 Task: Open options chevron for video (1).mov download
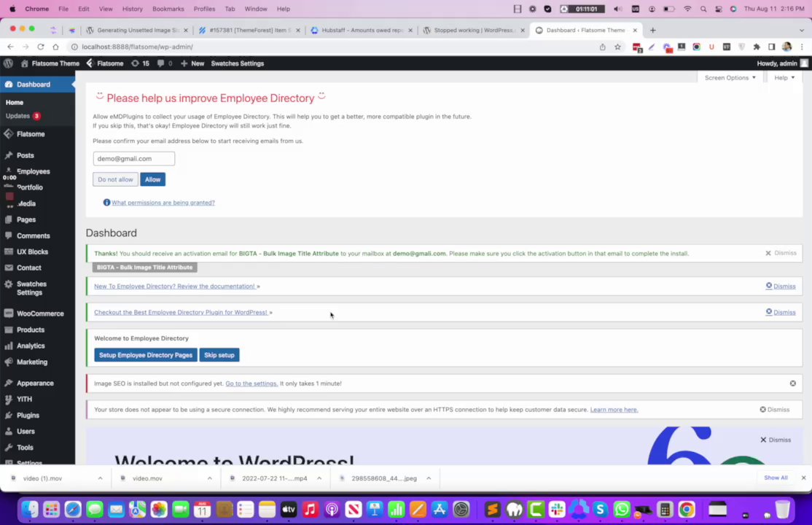click(x=100, y=478)
